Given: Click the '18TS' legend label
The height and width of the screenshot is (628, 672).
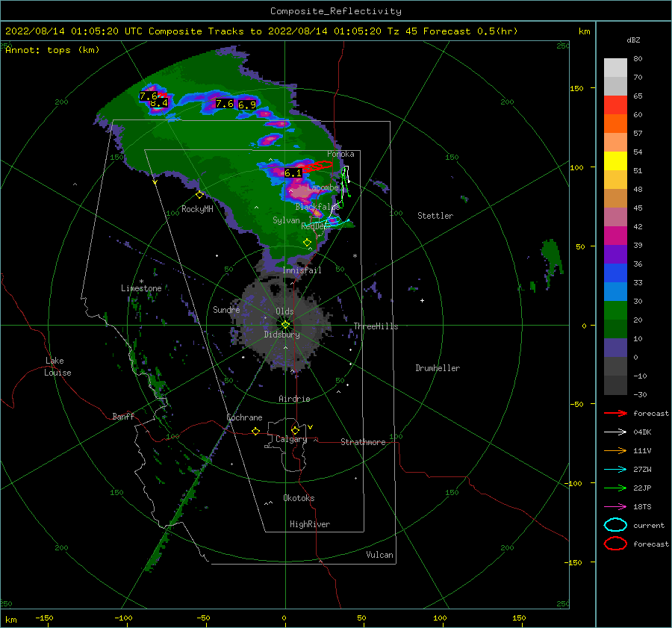Looking at the screenshot, I should click(642, 507).
